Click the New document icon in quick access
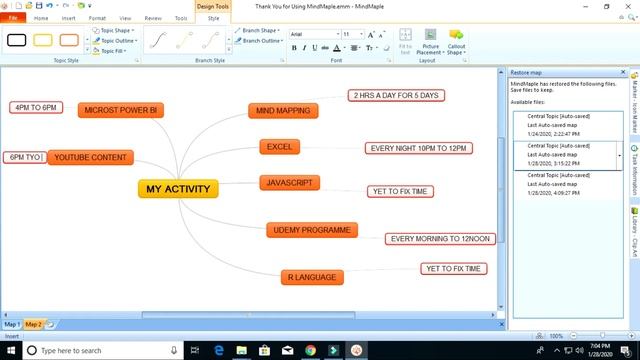 pyautogui.click(x=19, y=6)
